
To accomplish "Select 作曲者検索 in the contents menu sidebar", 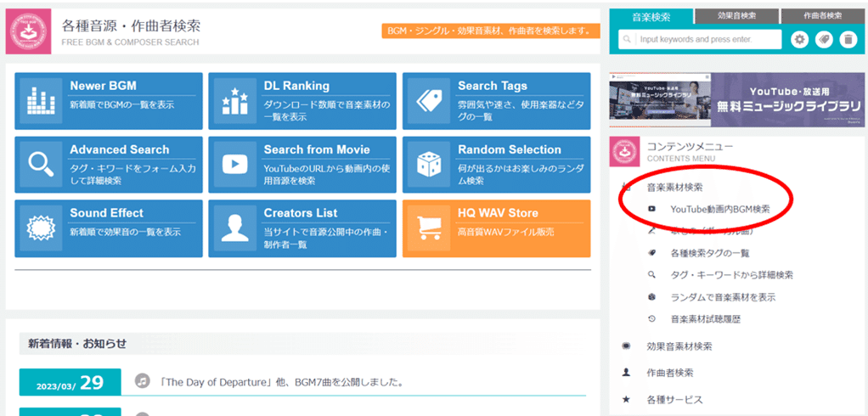I will tap(670, 373).
